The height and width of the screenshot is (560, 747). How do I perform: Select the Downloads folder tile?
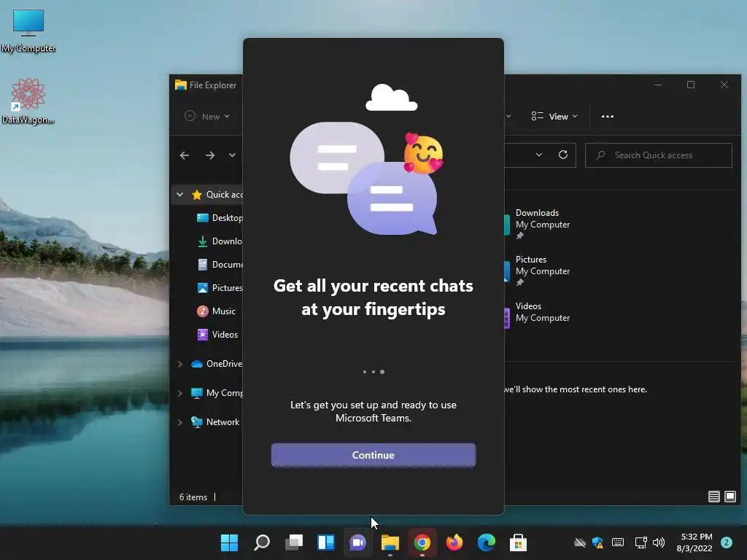(538, 224)
